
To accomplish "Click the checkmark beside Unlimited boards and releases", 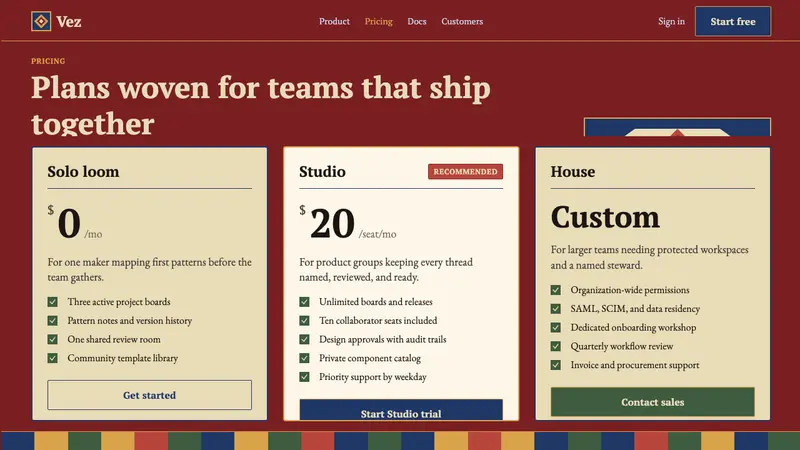I will pyautogui.click(x=304, y=302).
